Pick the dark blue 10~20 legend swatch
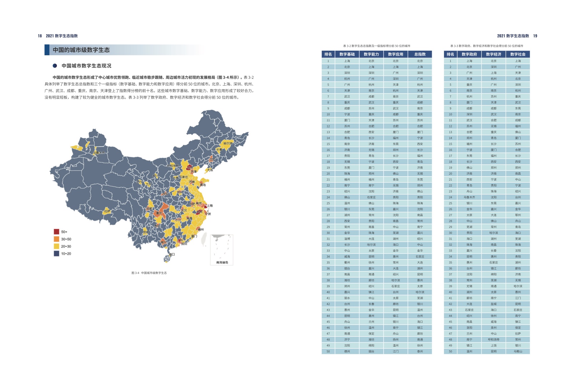The image size is (575, 392). coord(56,254)
